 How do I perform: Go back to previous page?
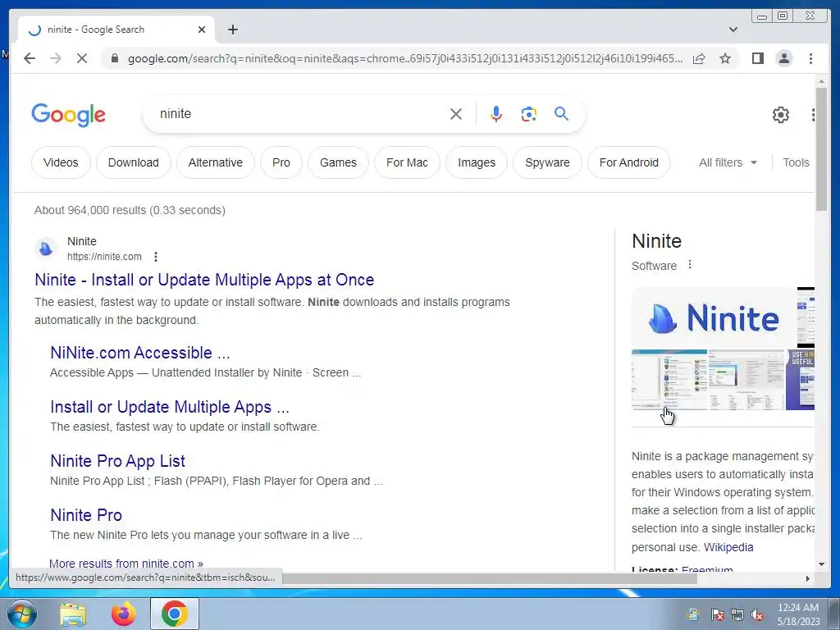click(x=30, y=58)
